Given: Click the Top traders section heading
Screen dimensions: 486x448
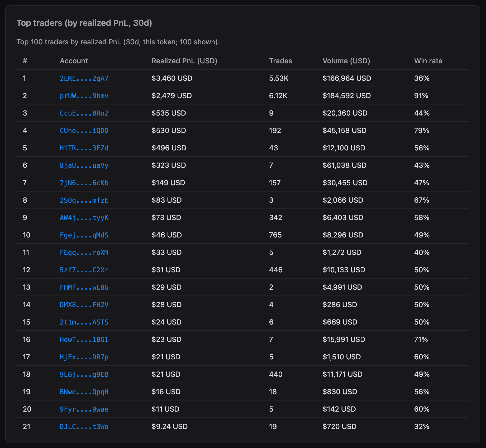Looking at the screenshot, I should coord(84,23).
